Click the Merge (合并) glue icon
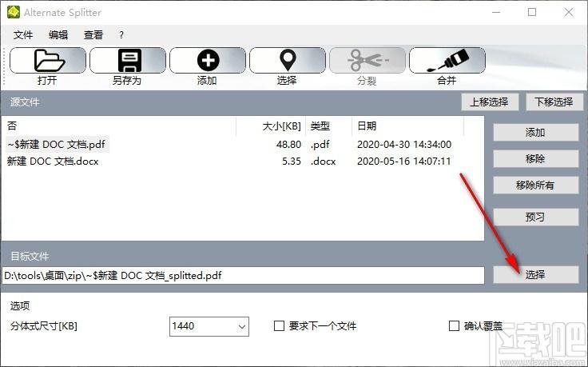Screen dimensions: 588x367 [447, 61]
